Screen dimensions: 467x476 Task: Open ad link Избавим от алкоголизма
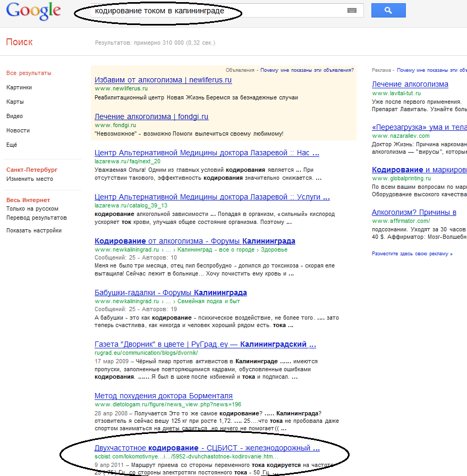[163, 80]
